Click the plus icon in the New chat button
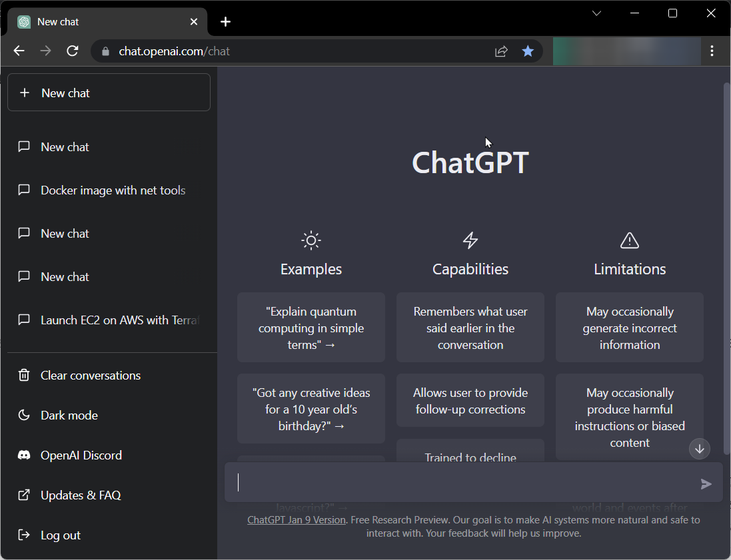The height and width of the screenshot is (560, 731). tap(25, 93)
